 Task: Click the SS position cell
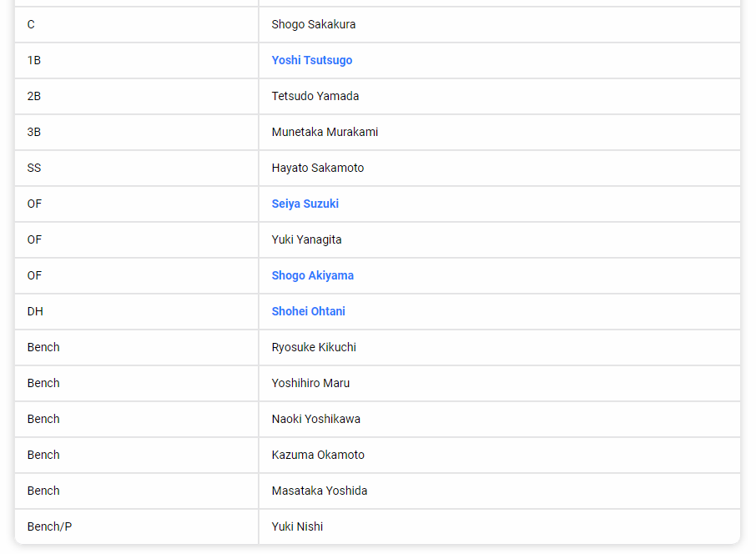[x=34, y=168]
